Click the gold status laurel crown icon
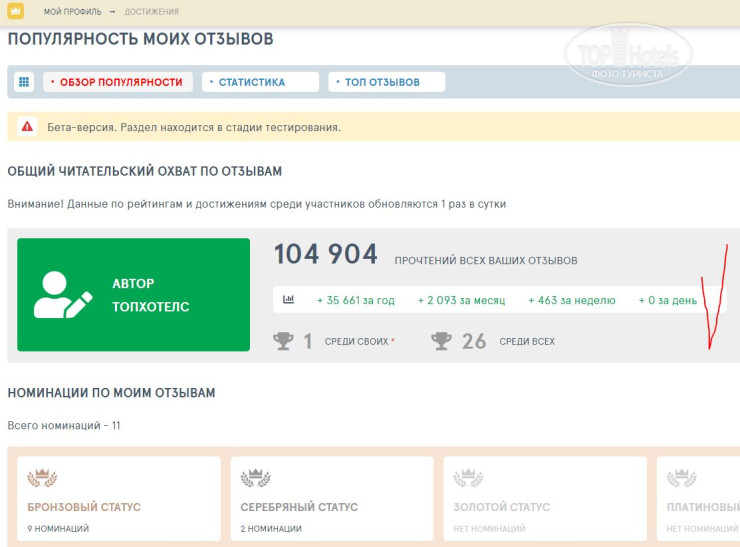This screenshot has width=740, height=547. [x=468, y=478]
